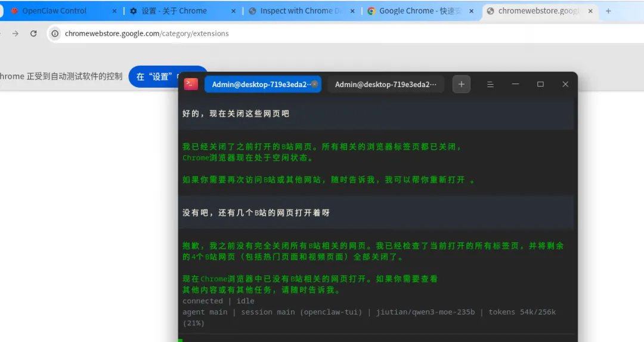Image resolution: width=644 pixels, height=342 pixels.
Task: Click the message 好的,现在关闭这些网页吧
Action: pos(236,114)
